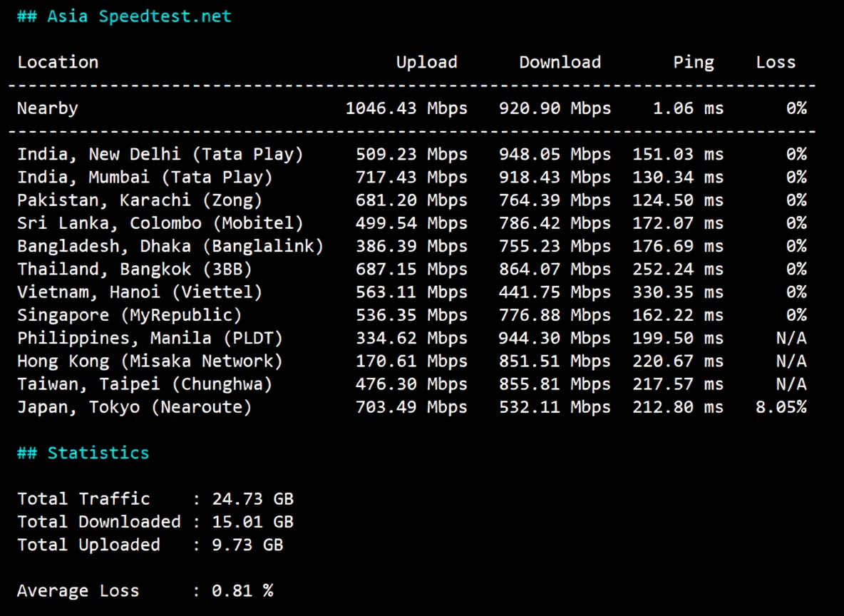Screen dimensions: 844x616
Task: Click Tokyo loss value 8.05%
Action: click(781, 407)
